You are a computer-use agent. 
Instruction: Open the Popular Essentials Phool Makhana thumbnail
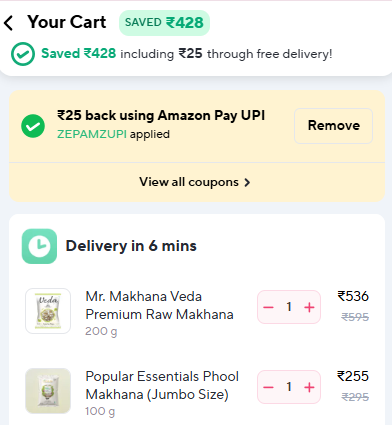click(48, 391)
